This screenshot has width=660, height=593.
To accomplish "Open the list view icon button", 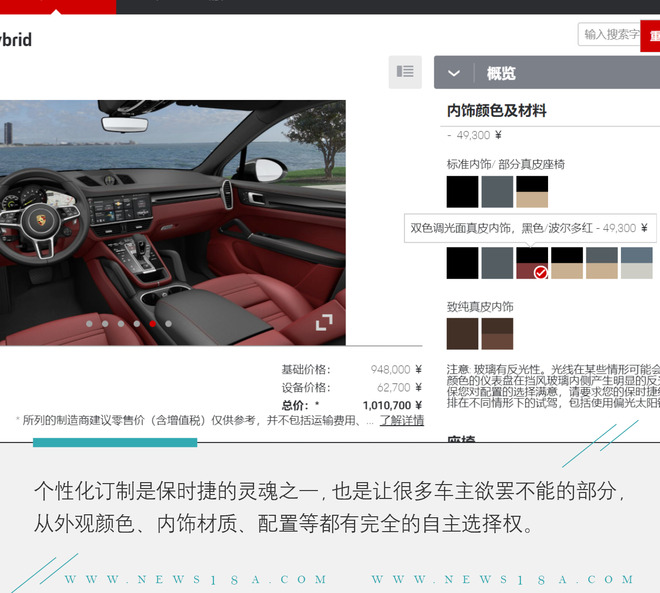I will point(405,72).
